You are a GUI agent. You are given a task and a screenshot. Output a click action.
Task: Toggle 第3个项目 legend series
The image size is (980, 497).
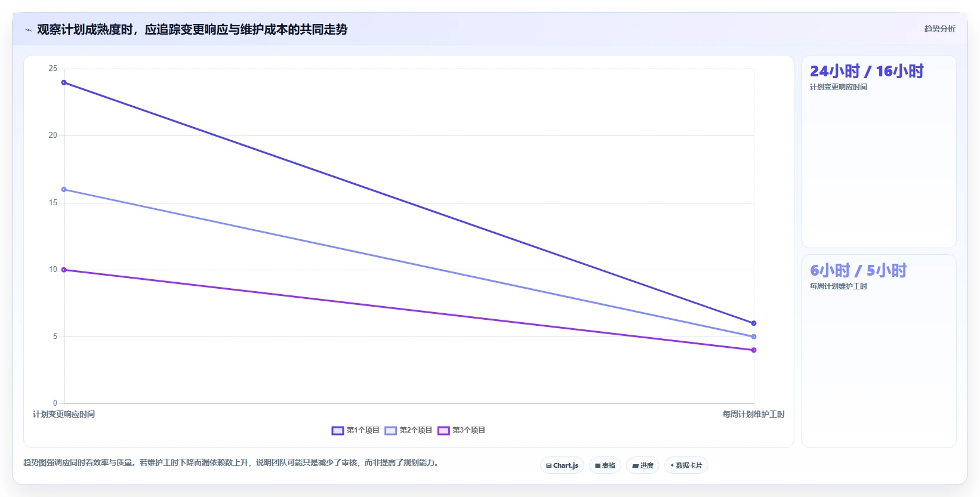[461, 430]
